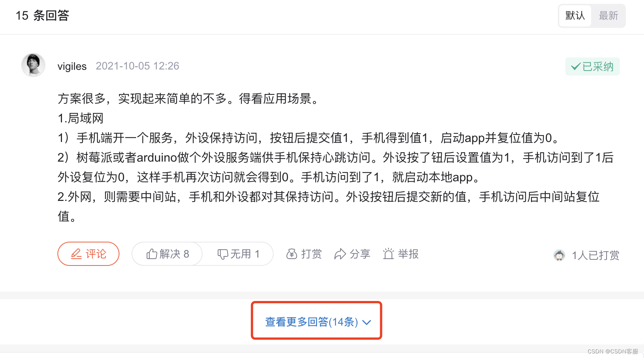644x358 pixels.
Task: Switch answer sorting to 最新
Action: coord(608,15)
